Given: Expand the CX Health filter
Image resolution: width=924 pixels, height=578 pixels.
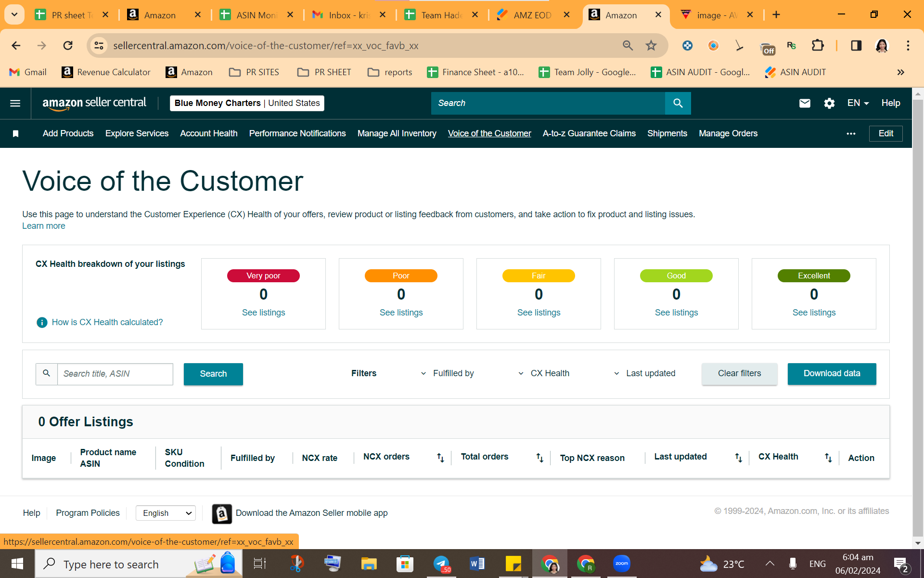Looking at the screenshot, I should tap(543, 373).
